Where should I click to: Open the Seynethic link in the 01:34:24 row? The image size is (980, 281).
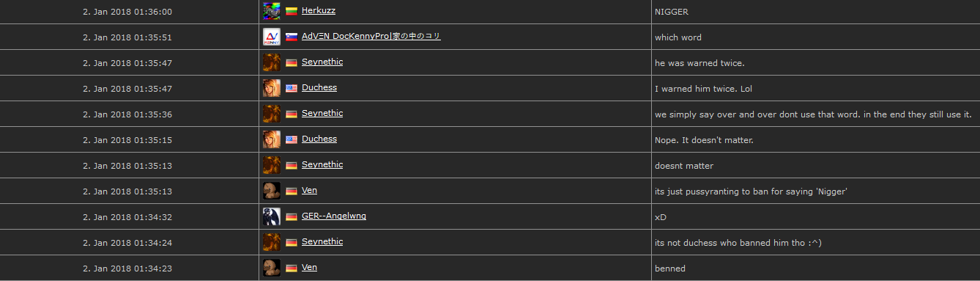(x=322, y=241)
